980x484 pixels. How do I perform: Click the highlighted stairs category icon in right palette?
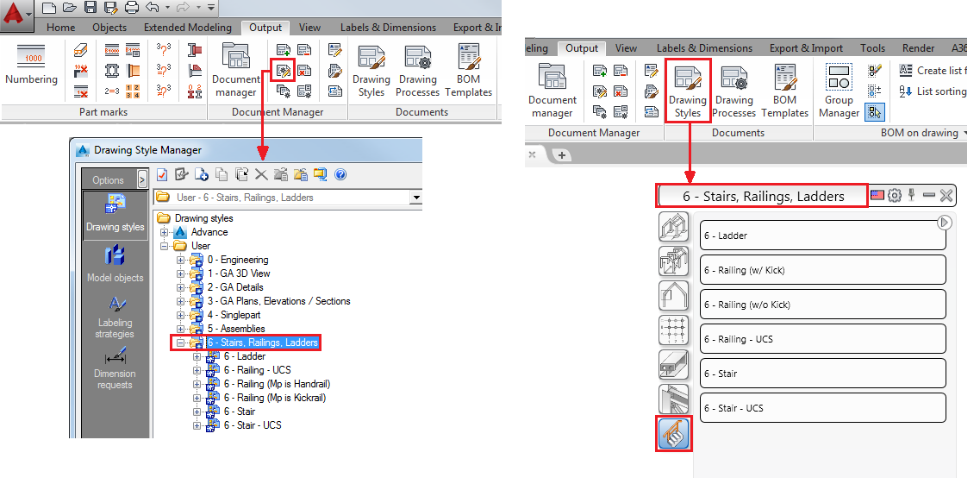point(674,433)
